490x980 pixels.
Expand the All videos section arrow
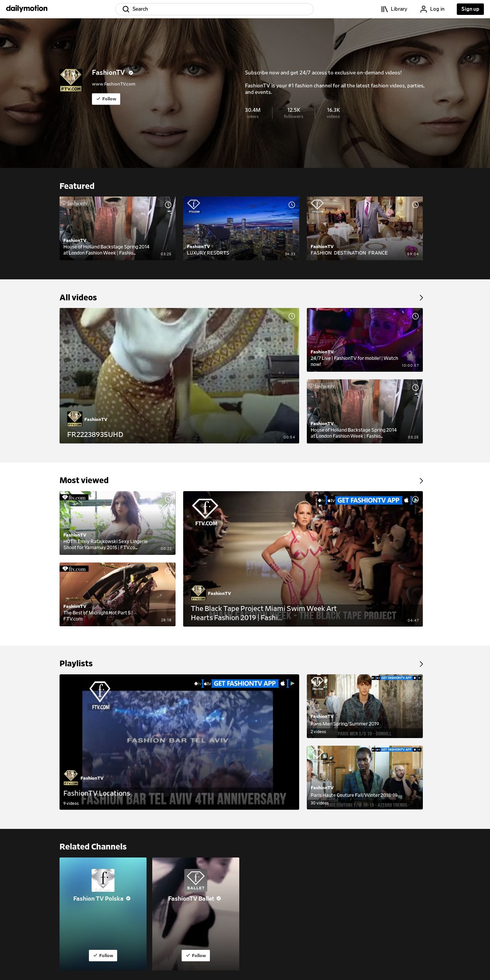click(421, 298)
